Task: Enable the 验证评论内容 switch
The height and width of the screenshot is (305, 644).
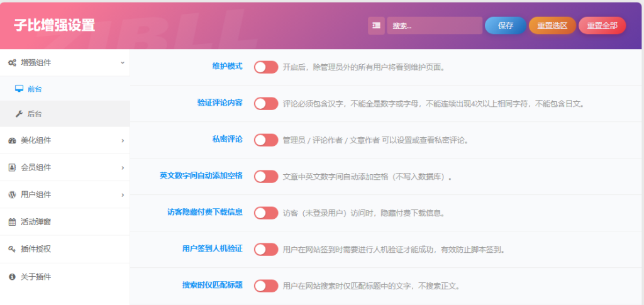Action: pyautogui.click(x=266, y=103)
